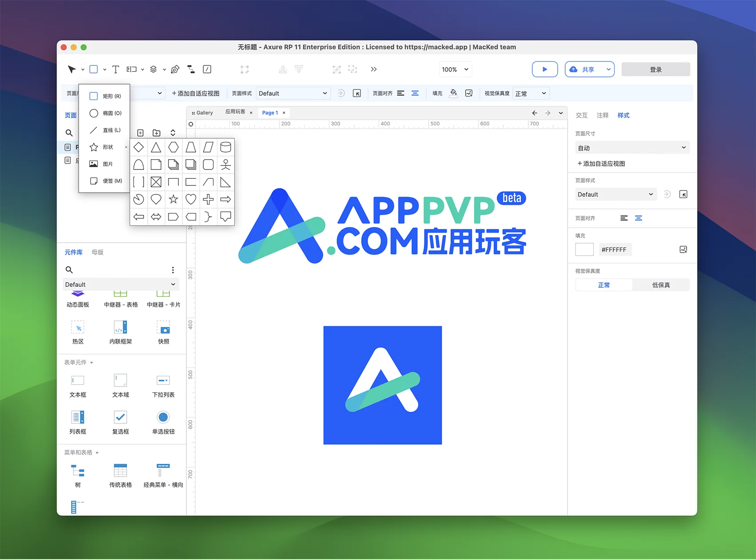The image size is (756, 559).
Task: Click the slash-in-box toolbar tool
Action: pos(207,69)
